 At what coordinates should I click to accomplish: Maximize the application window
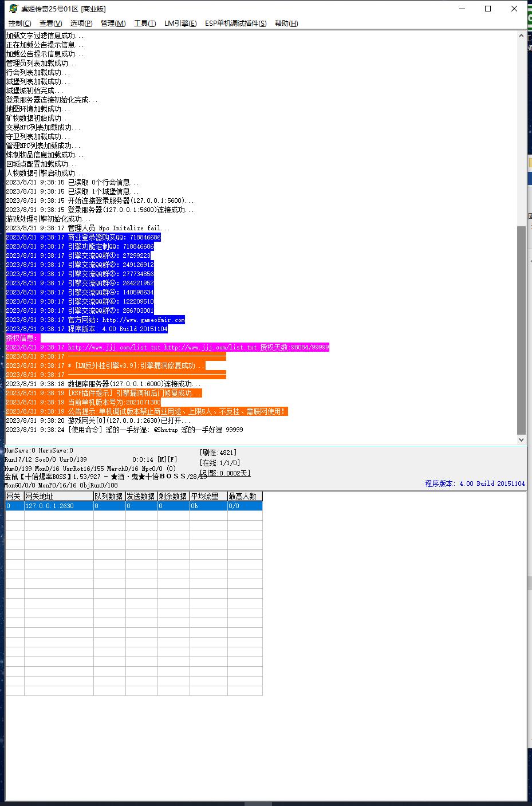click(488, 9)
